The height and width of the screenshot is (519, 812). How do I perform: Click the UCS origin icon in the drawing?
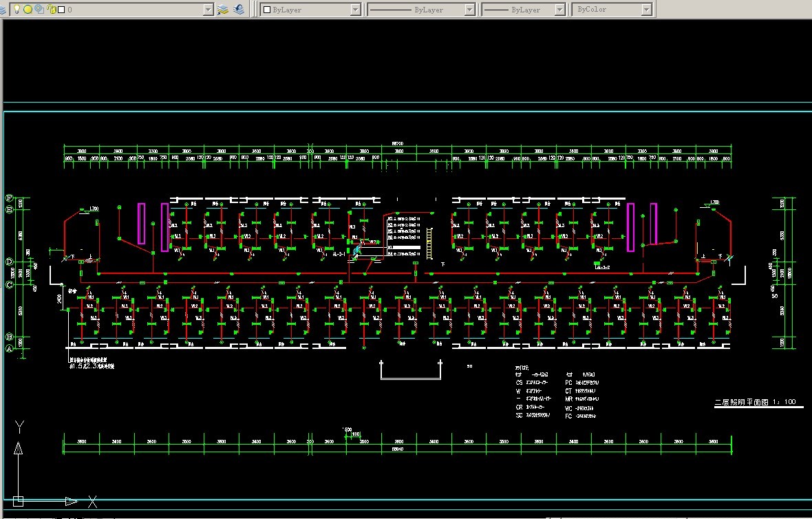18,500
